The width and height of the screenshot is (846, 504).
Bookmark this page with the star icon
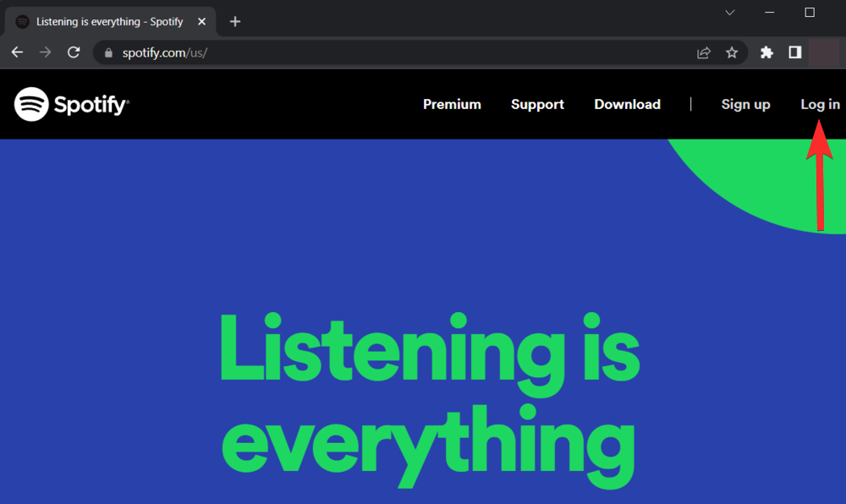coord(731,52)
